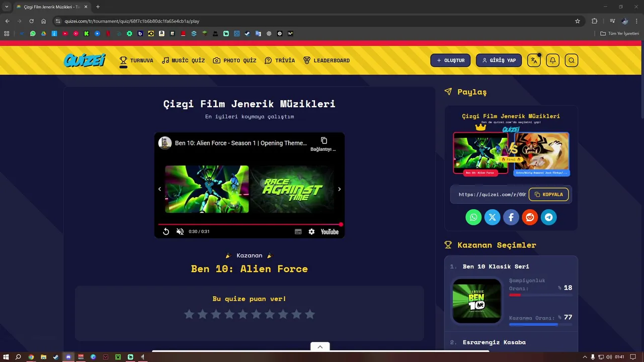Rate the quiz with the tenth star

coord(310,314)
